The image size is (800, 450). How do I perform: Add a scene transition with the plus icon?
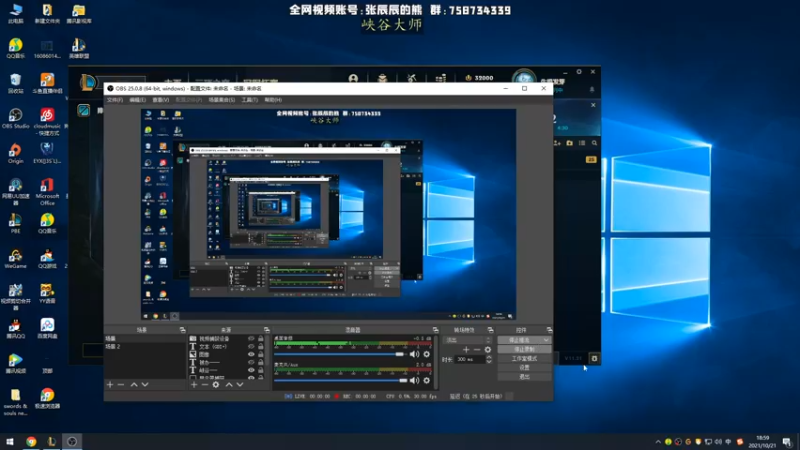point(466,349)
